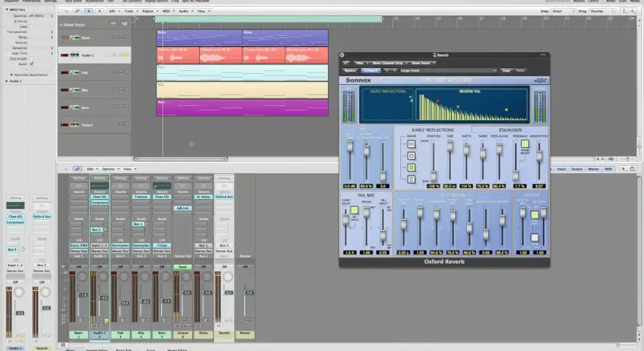Toggle the green Output section button
Viewport: 644px width, 351px height.
pyautogui.click(x=534, y=215)
